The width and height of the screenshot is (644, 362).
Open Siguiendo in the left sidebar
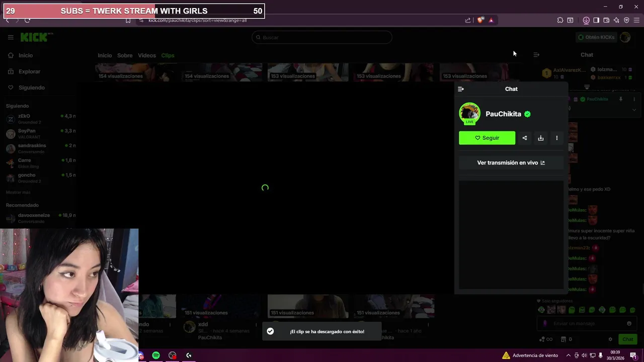(26, 87)
